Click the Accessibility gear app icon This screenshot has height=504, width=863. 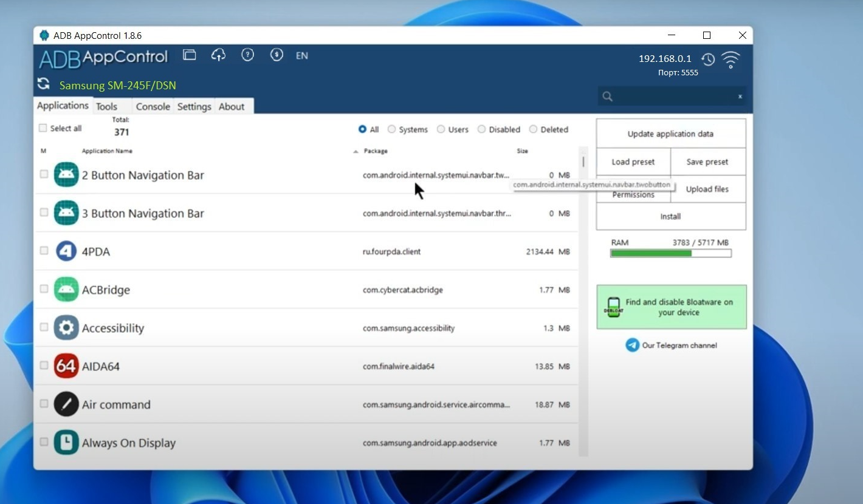point(66,328)
